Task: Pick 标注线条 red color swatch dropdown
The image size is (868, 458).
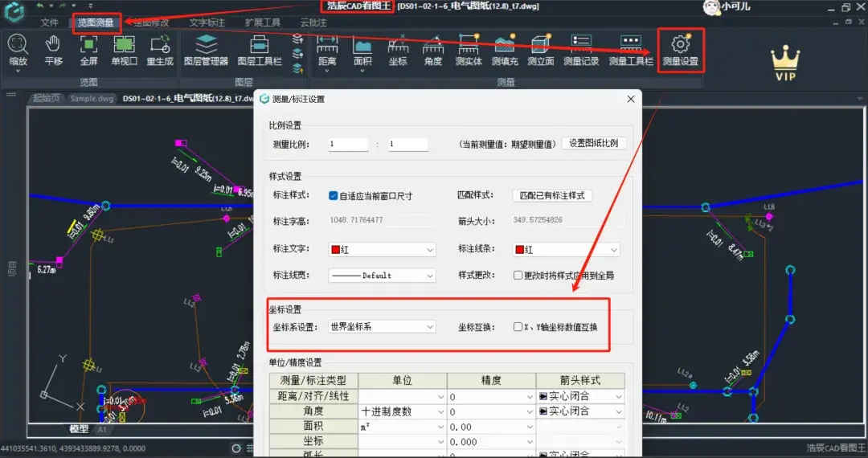Action: (566, 250)
